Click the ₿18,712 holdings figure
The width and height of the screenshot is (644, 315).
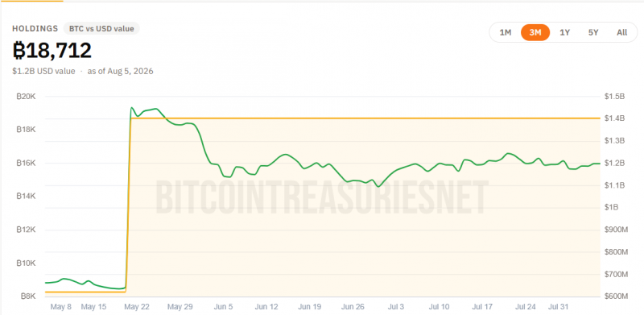(52, 51)
